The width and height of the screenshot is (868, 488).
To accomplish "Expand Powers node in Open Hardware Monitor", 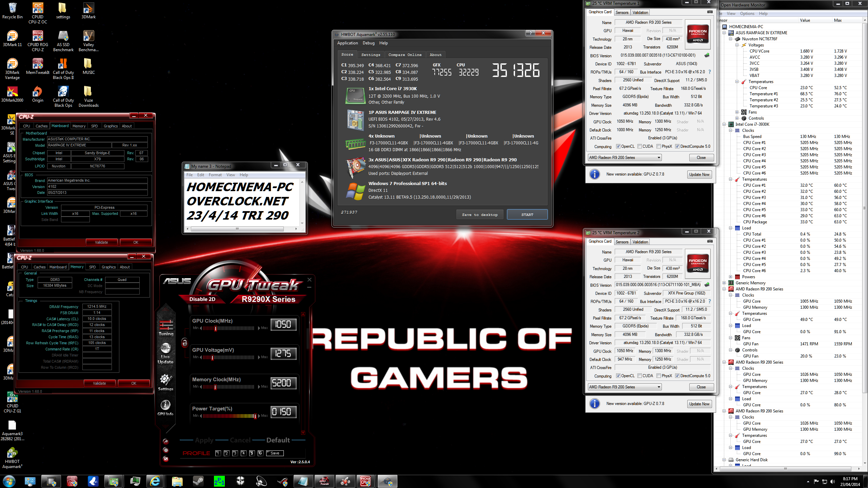I will (x=731, y=277).
